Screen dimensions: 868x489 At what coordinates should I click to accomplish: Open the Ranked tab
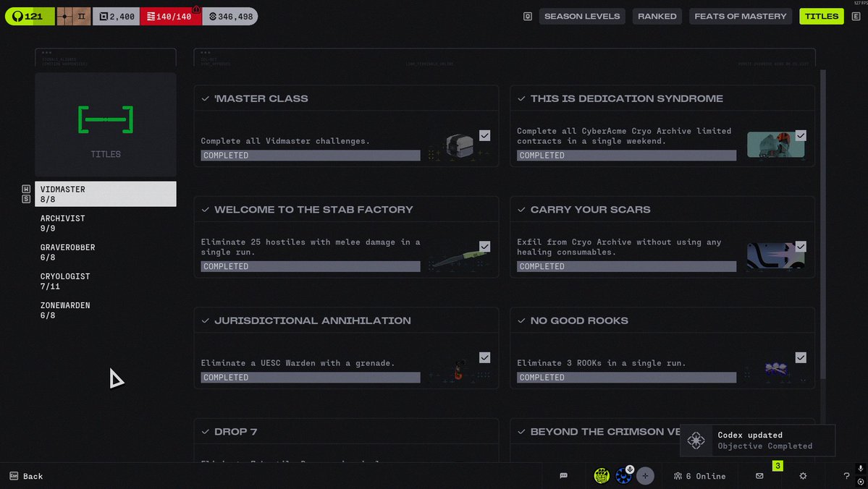pos(657,16)
